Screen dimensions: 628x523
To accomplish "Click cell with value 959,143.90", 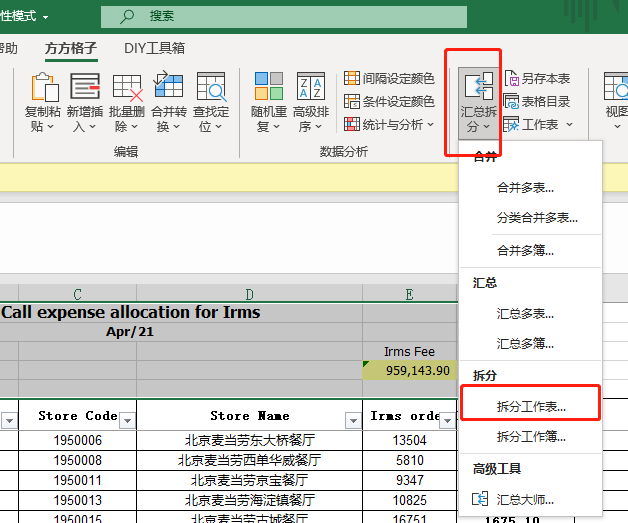I will (x=409, y=370).
